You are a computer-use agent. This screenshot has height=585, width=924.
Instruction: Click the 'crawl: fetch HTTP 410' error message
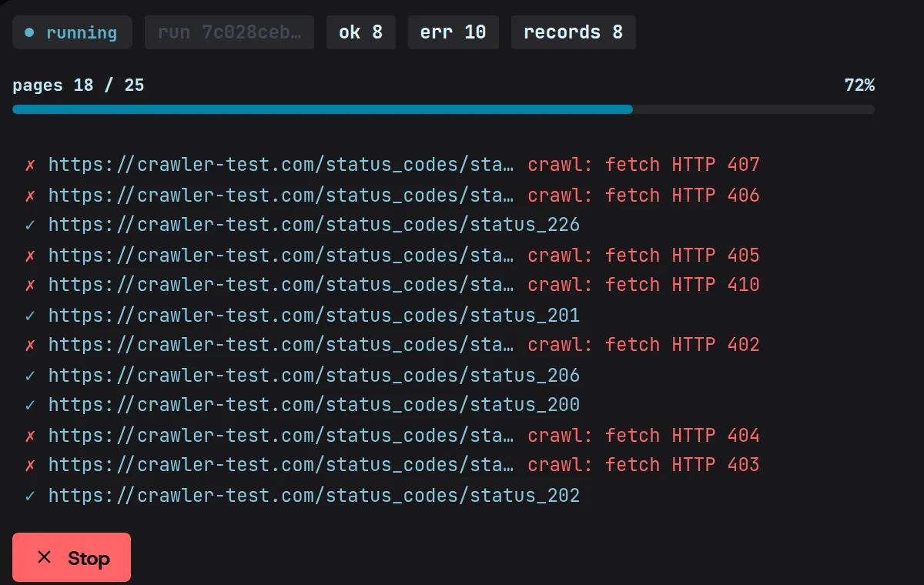point(644,285)
